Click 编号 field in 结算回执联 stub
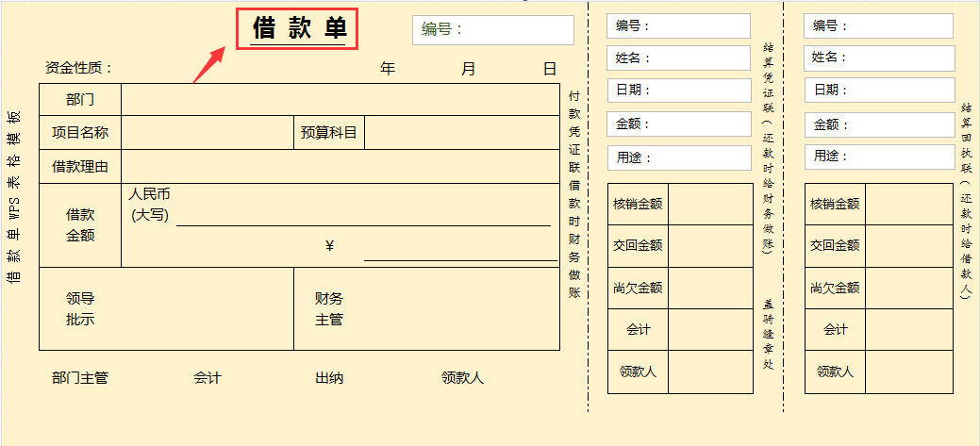The height and width of the screenshot is (446, 980). (x=879, y=26)
